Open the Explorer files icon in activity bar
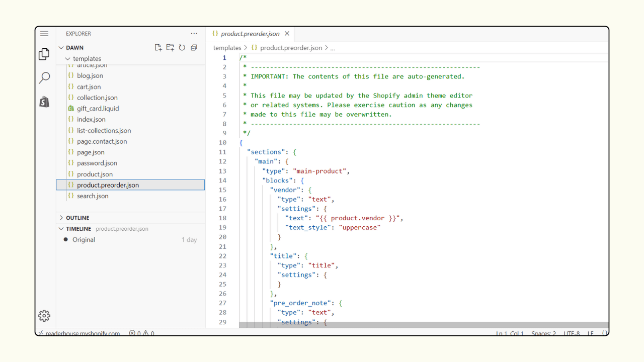 (x=44, y=54)
